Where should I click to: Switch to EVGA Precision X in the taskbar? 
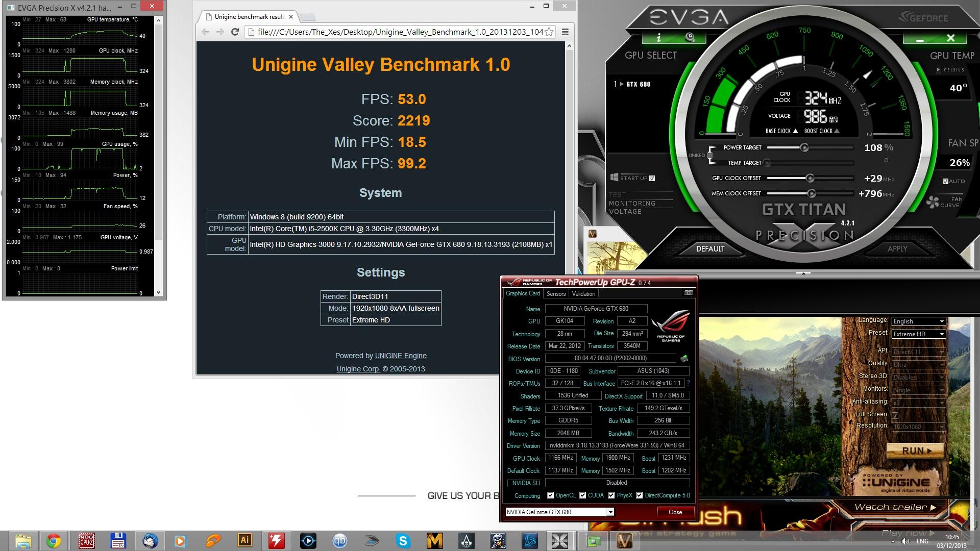(x=560, y=541)
